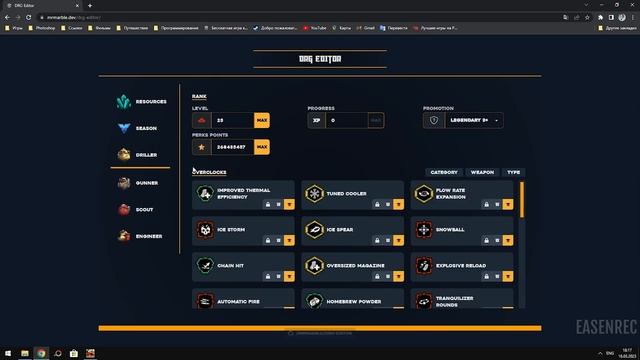Click MAX button next to Progress XP
The width and height of the screenshot is (640, 360).
coord(376,120)
